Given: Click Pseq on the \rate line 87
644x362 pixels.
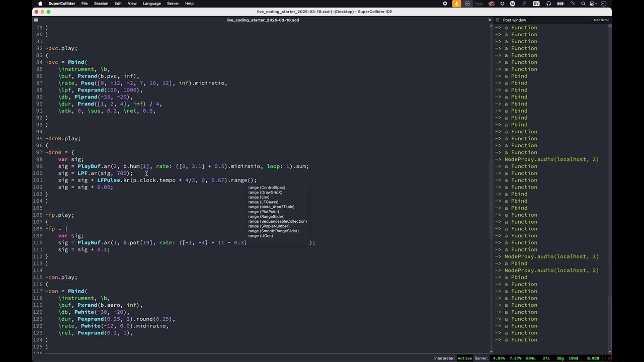Looking at the screenshot, I should tap(87, 83).
